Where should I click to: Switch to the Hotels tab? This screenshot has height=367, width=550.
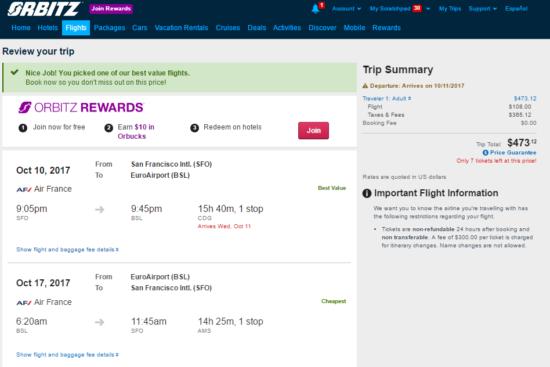coord(48,28)
